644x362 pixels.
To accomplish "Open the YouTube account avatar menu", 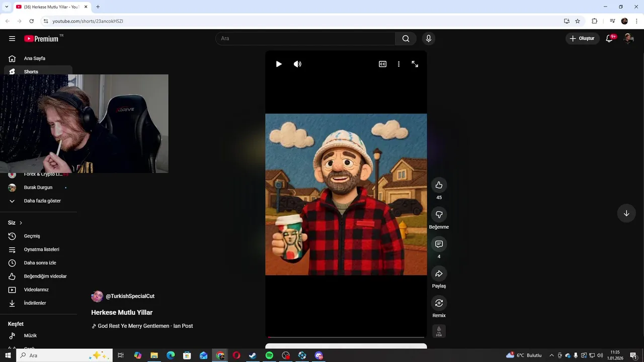I will pos(628,39).
